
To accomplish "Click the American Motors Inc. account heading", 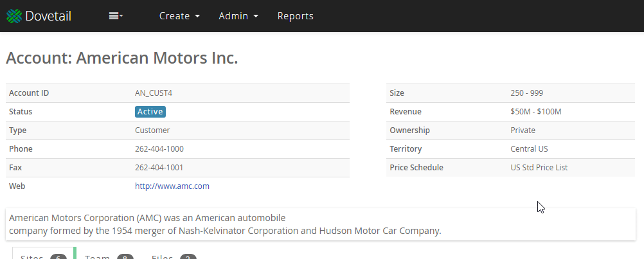I will [122, 58].
